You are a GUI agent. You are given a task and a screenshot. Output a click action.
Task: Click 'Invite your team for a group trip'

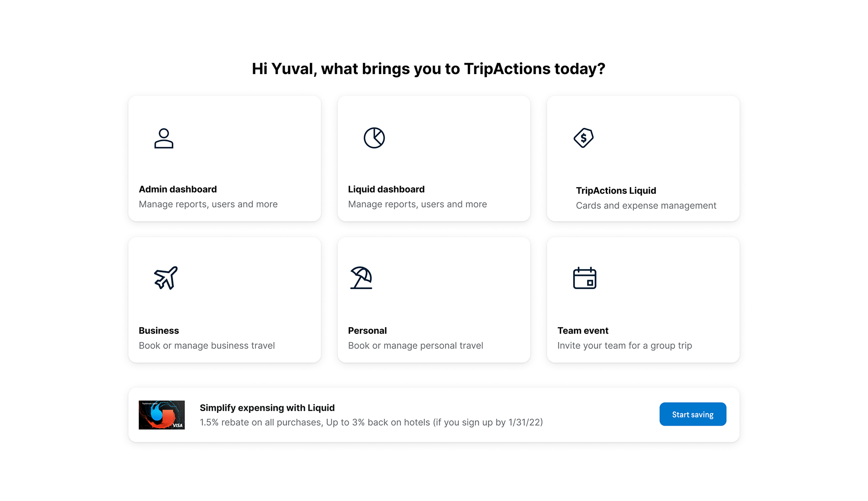624,346
